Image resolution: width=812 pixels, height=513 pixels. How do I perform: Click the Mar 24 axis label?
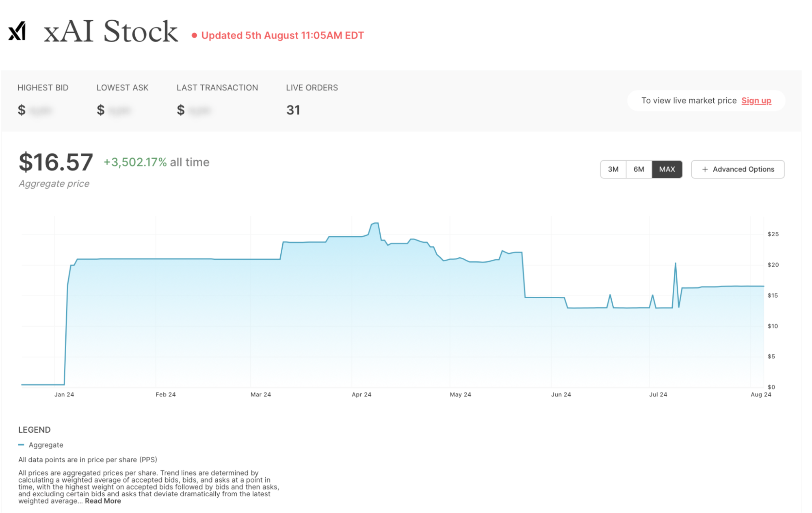tap(261, 394)
